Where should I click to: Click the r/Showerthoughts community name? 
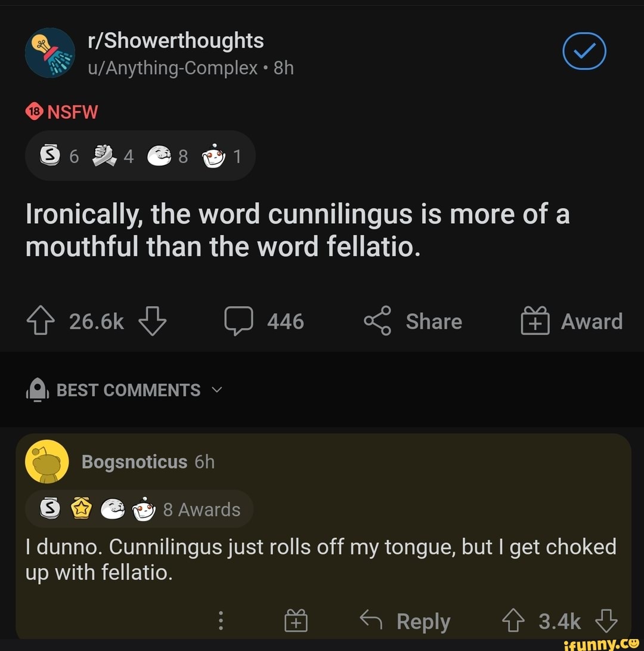point(175,41)
